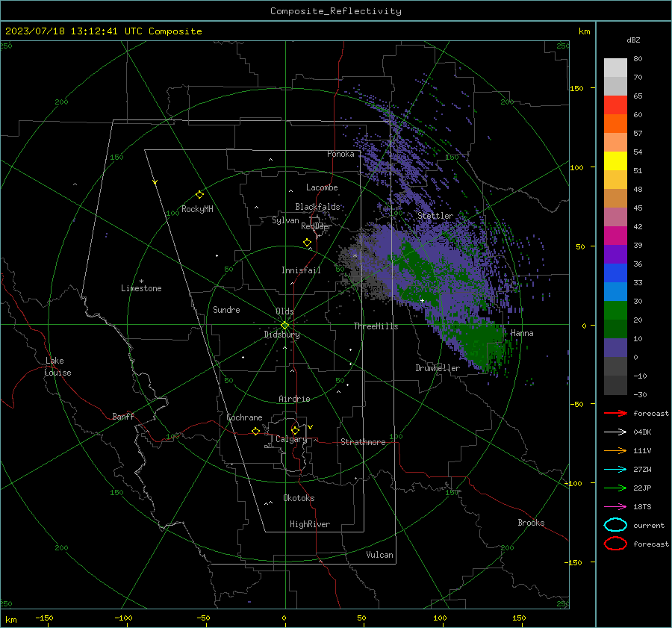
Task: Click the Ponoka city label
Action: 340,154
